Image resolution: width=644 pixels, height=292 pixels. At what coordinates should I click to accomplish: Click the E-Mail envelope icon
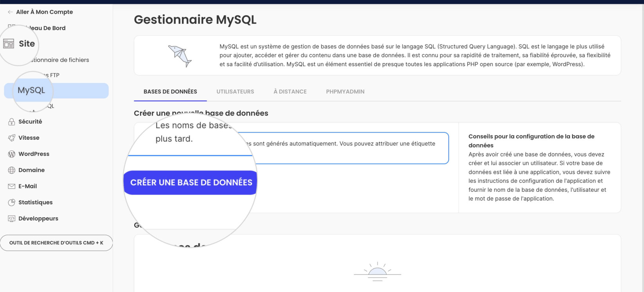(x=12, y=186)
